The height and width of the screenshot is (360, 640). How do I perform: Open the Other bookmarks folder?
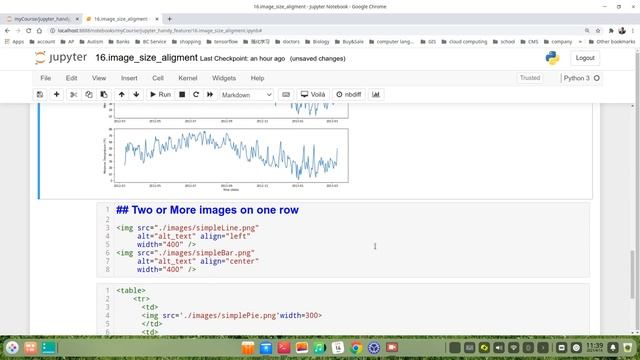coord(612,42)
